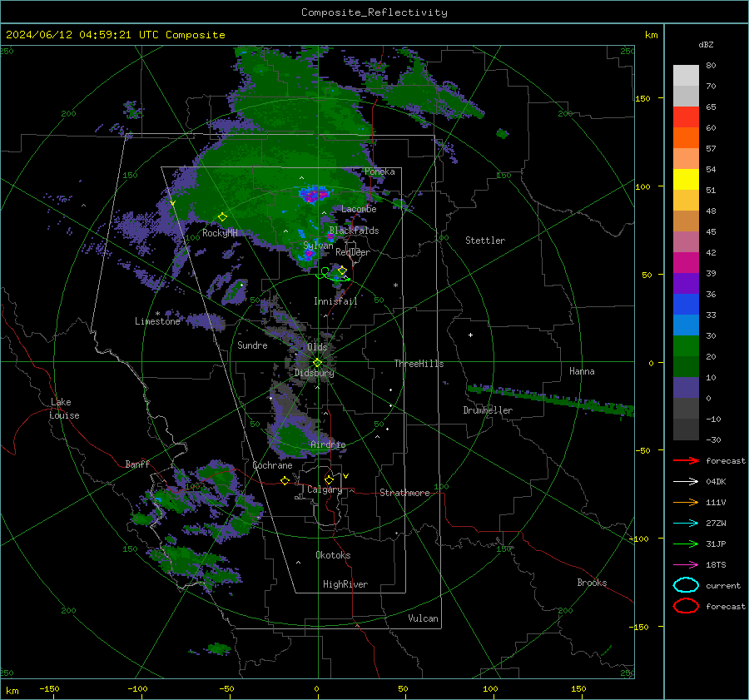Click the Innisfail label
The image size is (749, 700).
click(x=335, y=301)
